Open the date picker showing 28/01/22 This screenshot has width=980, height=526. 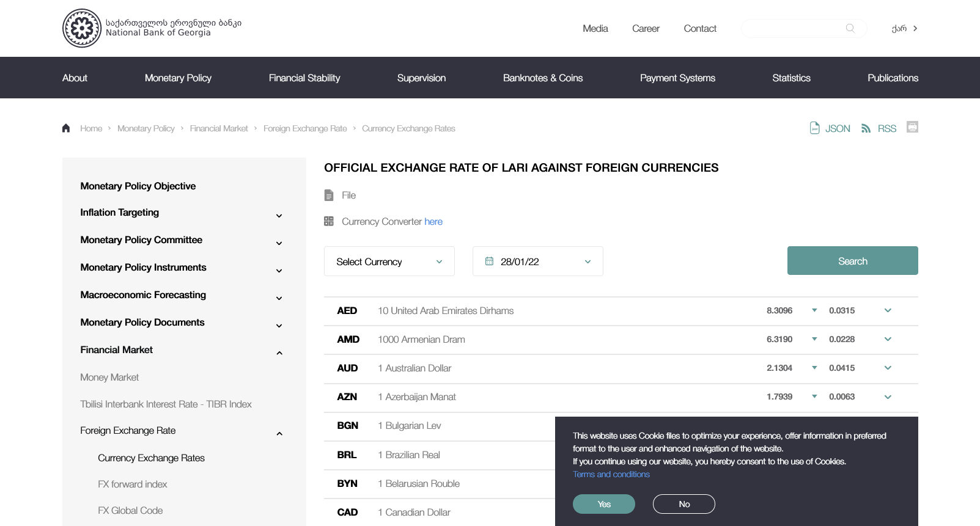(537, 261)
